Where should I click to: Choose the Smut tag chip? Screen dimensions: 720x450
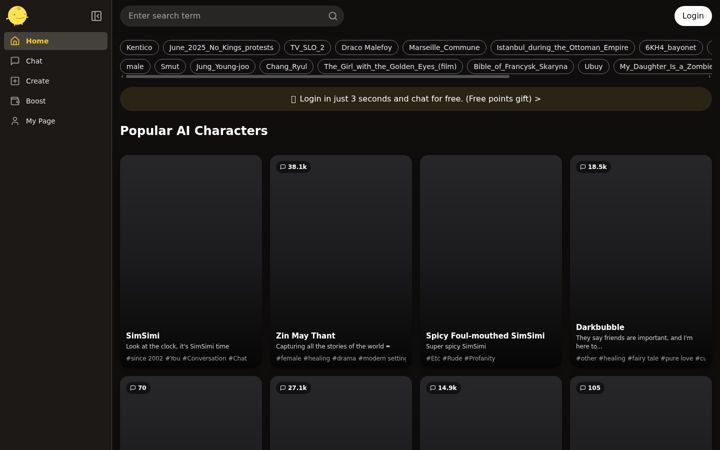click(170, 67)
